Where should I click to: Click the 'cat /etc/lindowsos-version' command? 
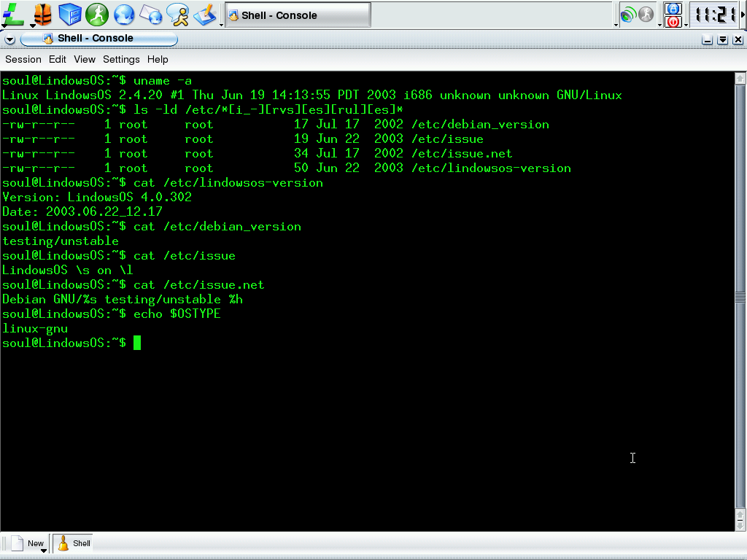point(228,183)
